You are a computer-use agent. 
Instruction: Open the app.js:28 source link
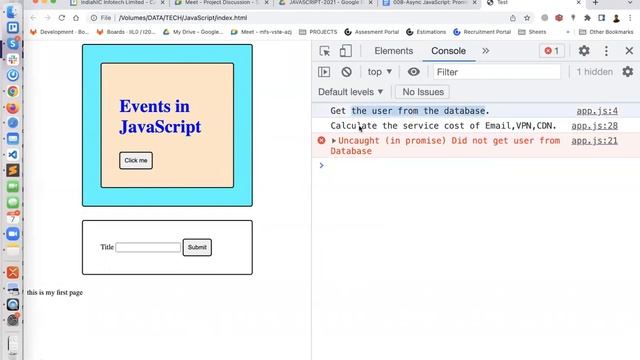coord(594,126)
